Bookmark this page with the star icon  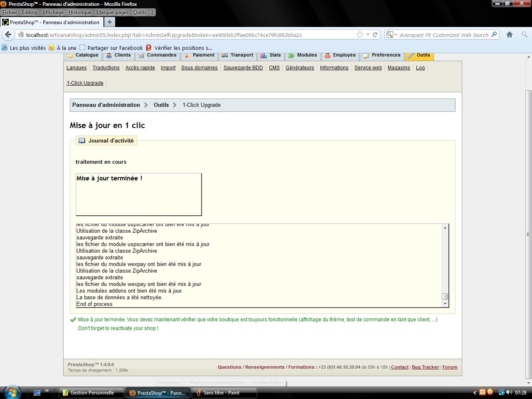(x=360, y=35)
